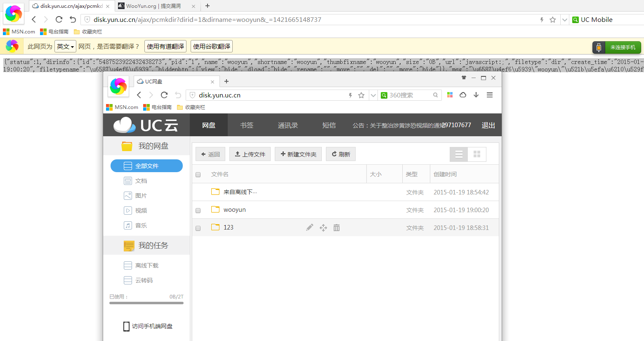Switch to grid view icon
The height and width of the screenshot is (341, 644).
[477, 154]
